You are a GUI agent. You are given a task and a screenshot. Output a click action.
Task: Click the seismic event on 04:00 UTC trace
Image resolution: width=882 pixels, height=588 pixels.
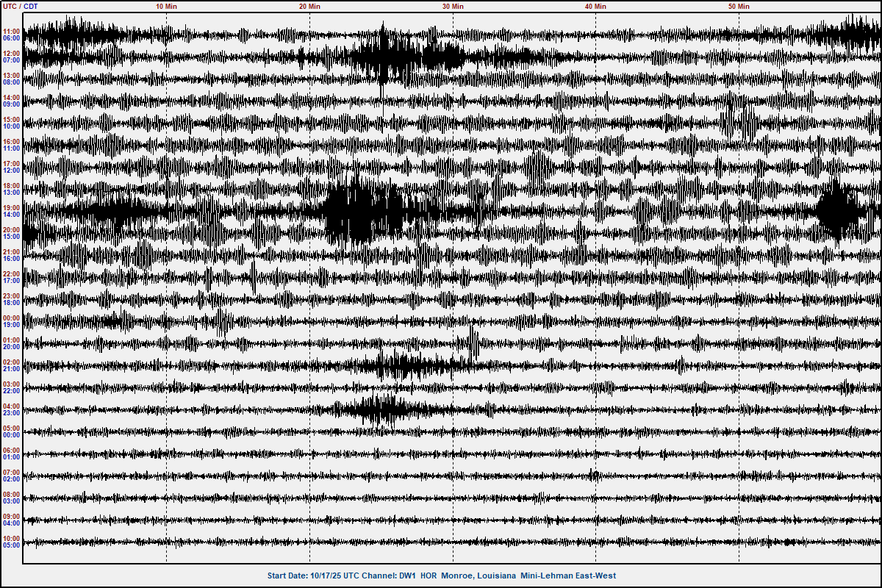(x=375, y=410)
